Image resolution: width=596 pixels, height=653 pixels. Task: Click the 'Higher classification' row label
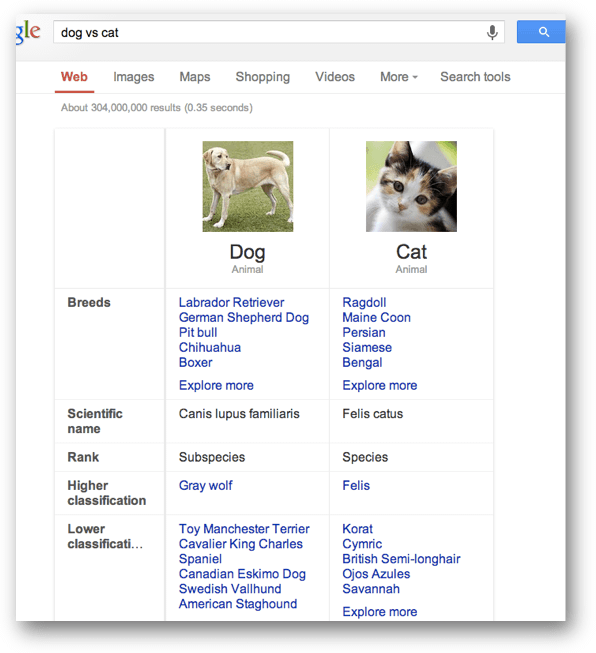pos(107,493)
